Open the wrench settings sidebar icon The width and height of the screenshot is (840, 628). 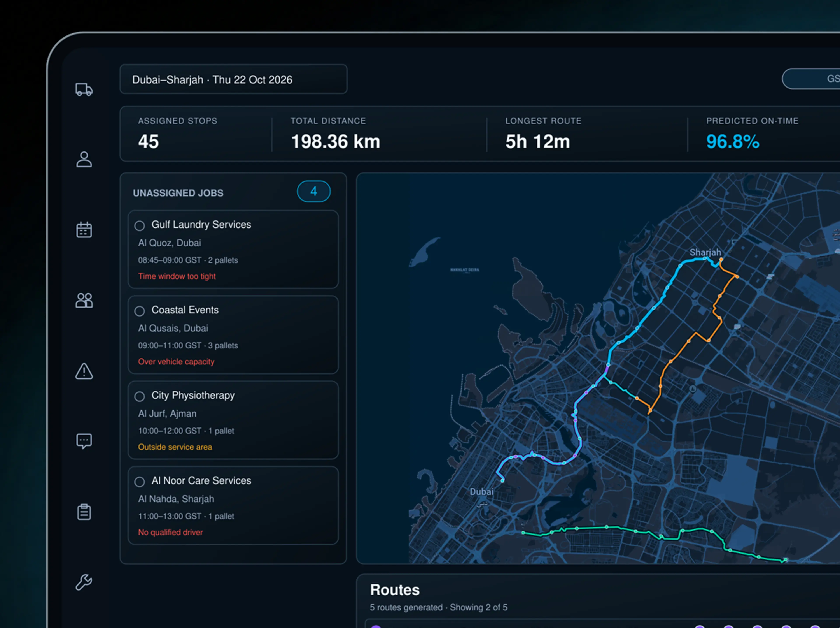coord(84,582)
